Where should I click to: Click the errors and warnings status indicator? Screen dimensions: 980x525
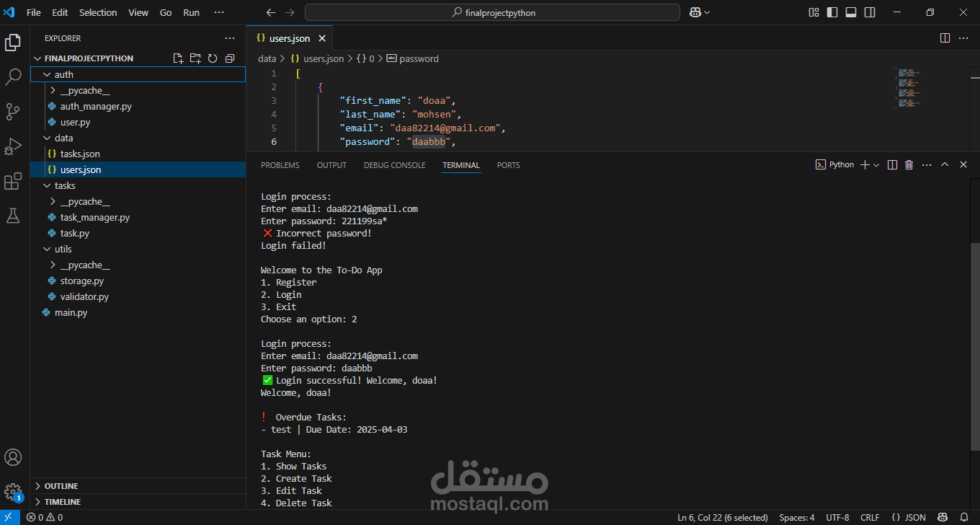coord(45,517)
